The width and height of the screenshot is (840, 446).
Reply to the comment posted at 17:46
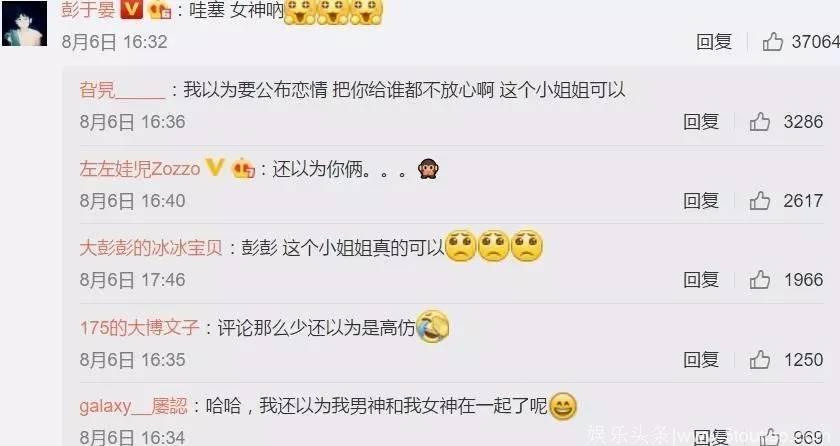tap(701, 279)
